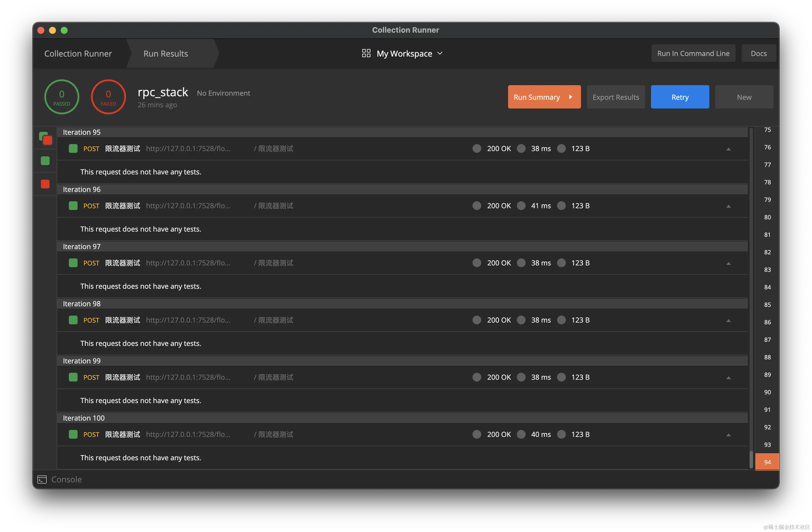Open 限流器测试 request name in Iteration 97
812x532 pixels.
pos(123,263)
